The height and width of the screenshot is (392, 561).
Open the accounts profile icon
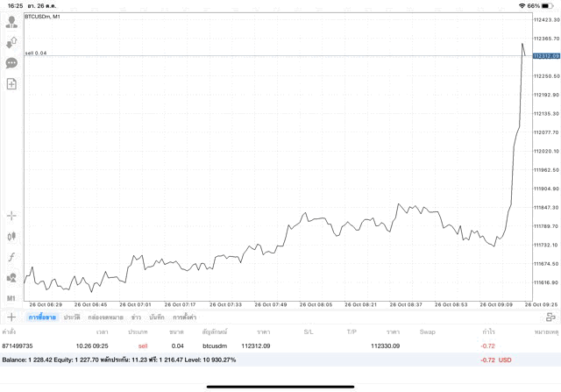tap(11, 21)
